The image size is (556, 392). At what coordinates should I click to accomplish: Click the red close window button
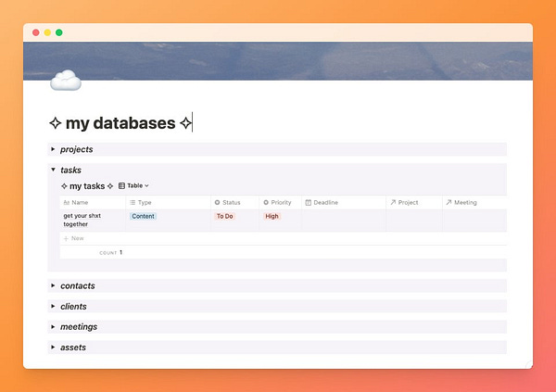coord(36,32)
